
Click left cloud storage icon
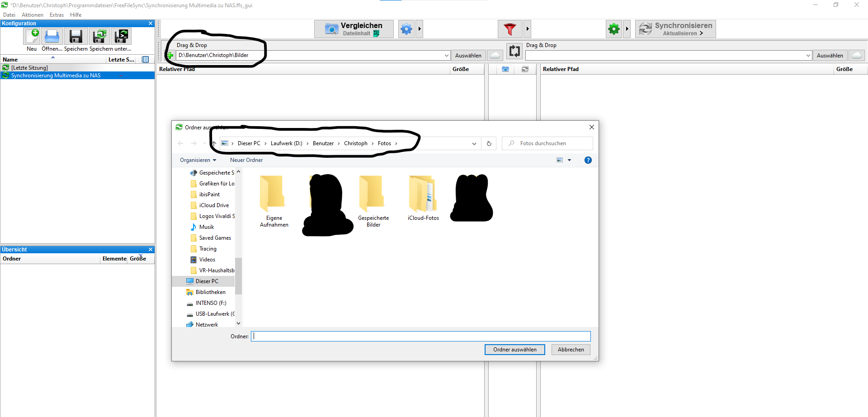pos(495,55)
